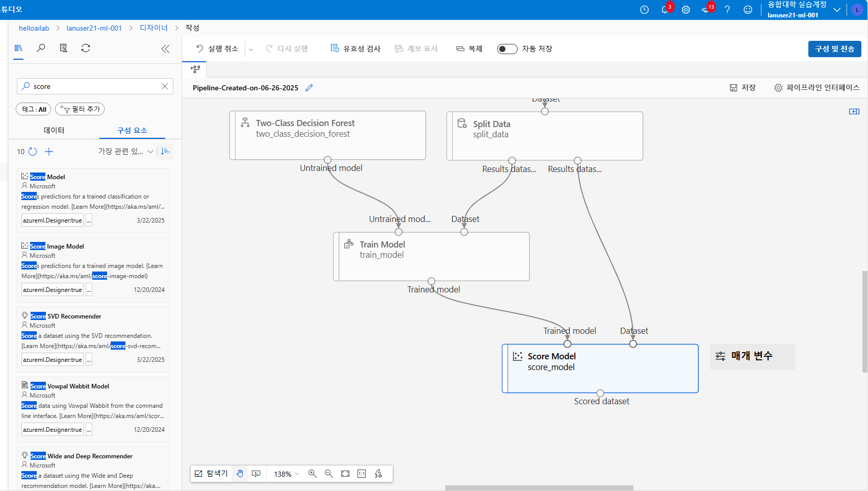This screenshot has height=491, width=868.
Task: Click the zoom in magnifier icon
Action: (x=312, y=474)
